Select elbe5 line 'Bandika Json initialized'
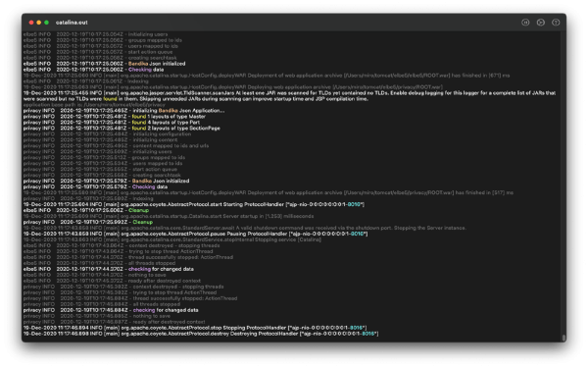The height and width of the screenshot is (368, 588). click(104, 64)
